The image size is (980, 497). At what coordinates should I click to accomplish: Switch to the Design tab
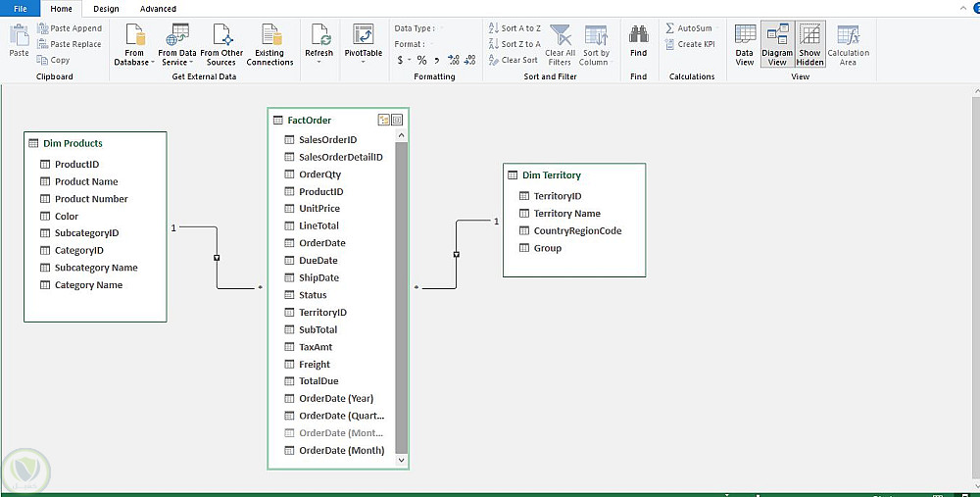106,9
